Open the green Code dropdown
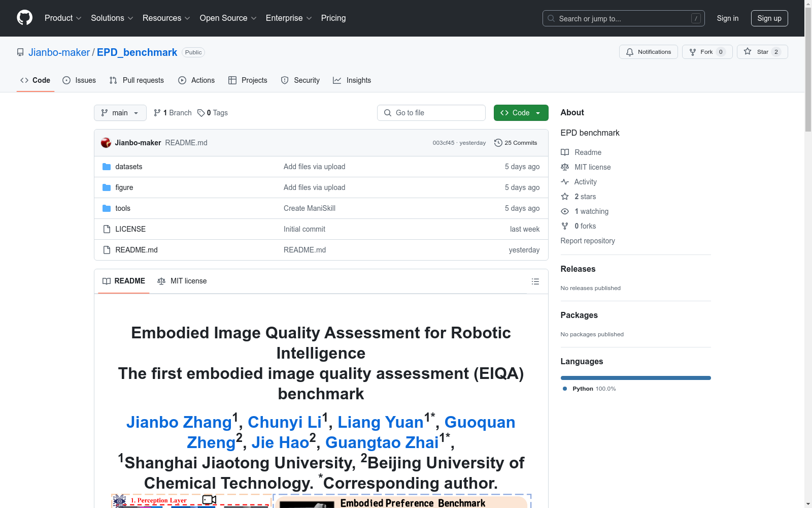 pyautogui.click(x=521, y=113)
